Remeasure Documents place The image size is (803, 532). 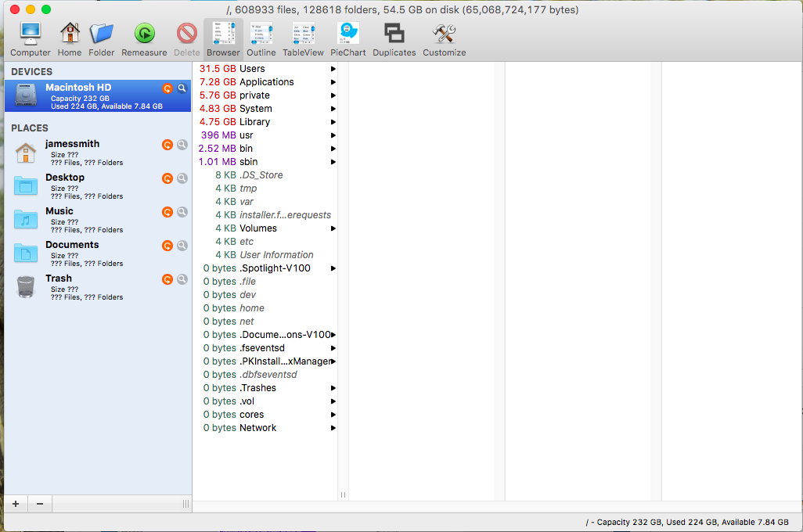(x=167, y=246)
